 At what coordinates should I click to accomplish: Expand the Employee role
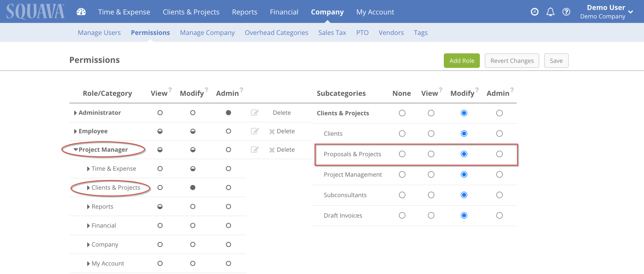tap(75, 131)
